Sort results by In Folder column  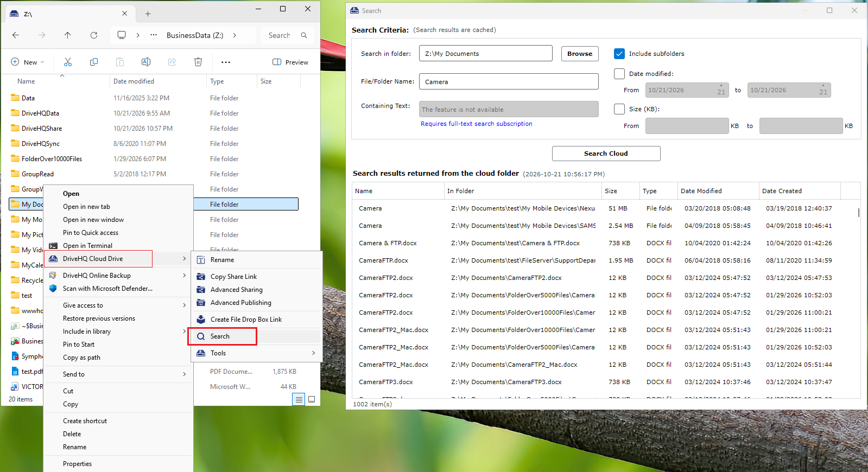[x=523, y=191]
